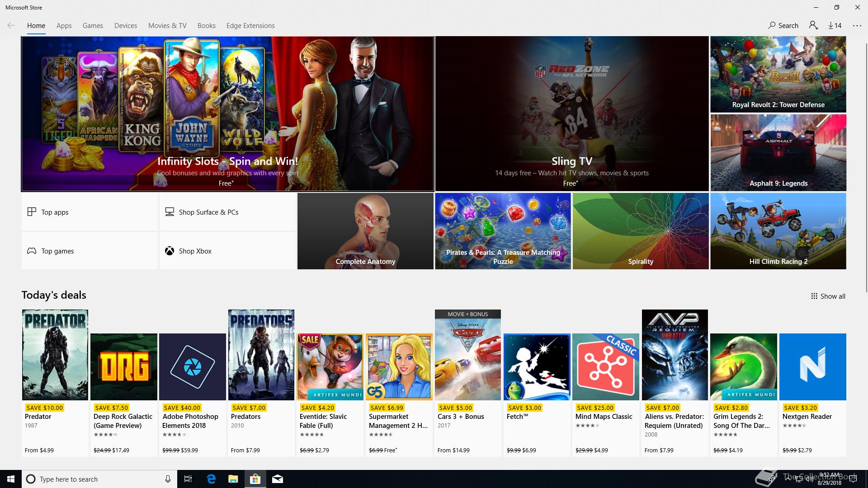This screenshot has height=488, width=868.
Task: Click the taskbar clock and date
Action: pyautogui.click(x=830, y=479)
